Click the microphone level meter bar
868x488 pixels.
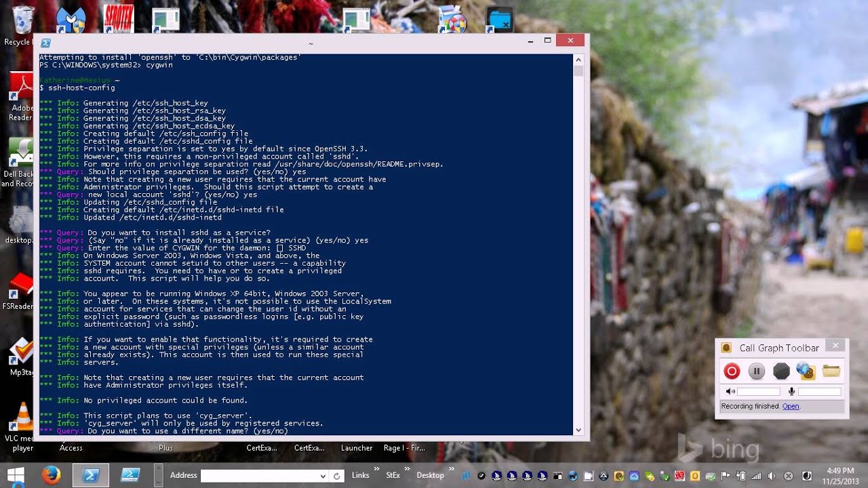[x=819, y=391]
